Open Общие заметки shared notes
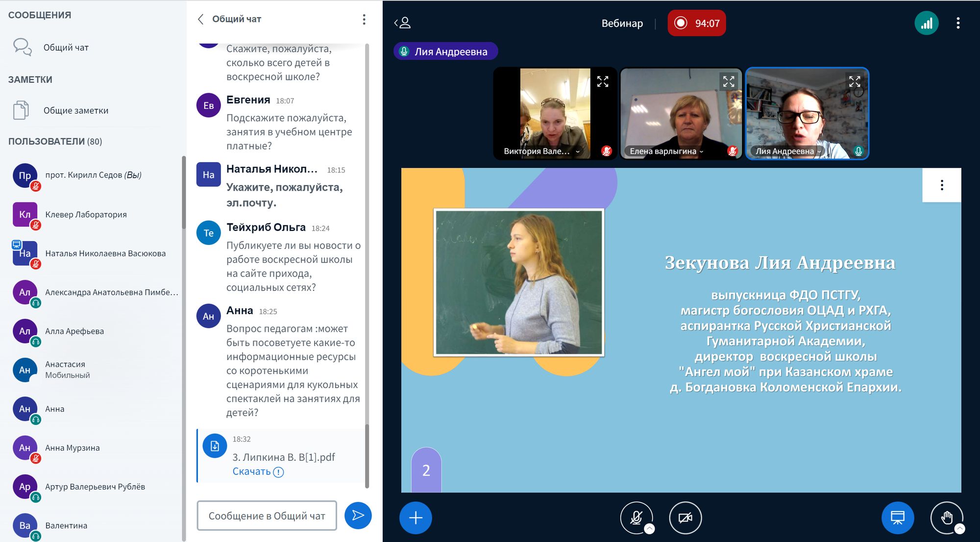Viewport: 980px width, 542px height. (x=75, y=111)
